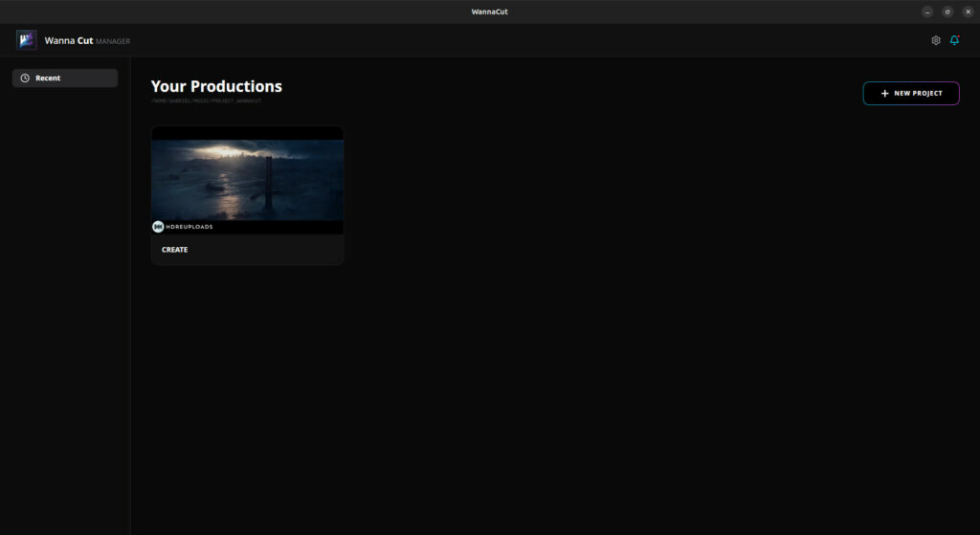Select the Recent sidebar item
Image resolution: width=980 pixels, height=535 pixels.
tap(65, 78)
